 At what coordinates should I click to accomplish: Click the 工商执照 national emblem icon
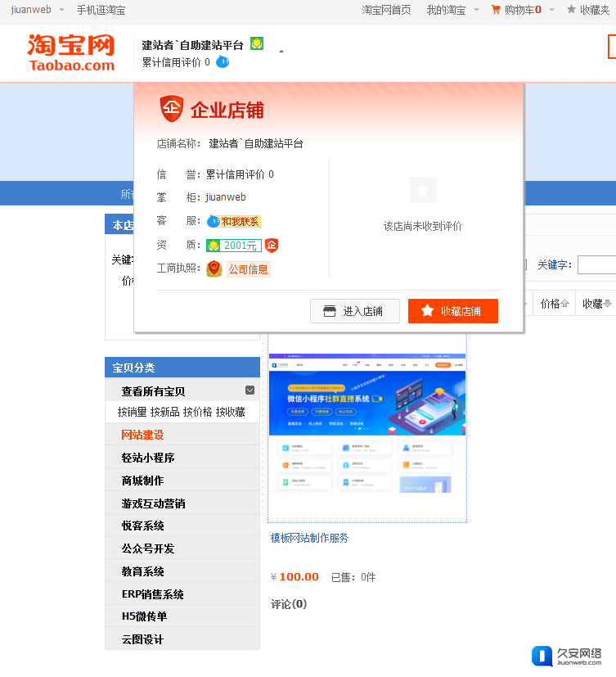214,269
